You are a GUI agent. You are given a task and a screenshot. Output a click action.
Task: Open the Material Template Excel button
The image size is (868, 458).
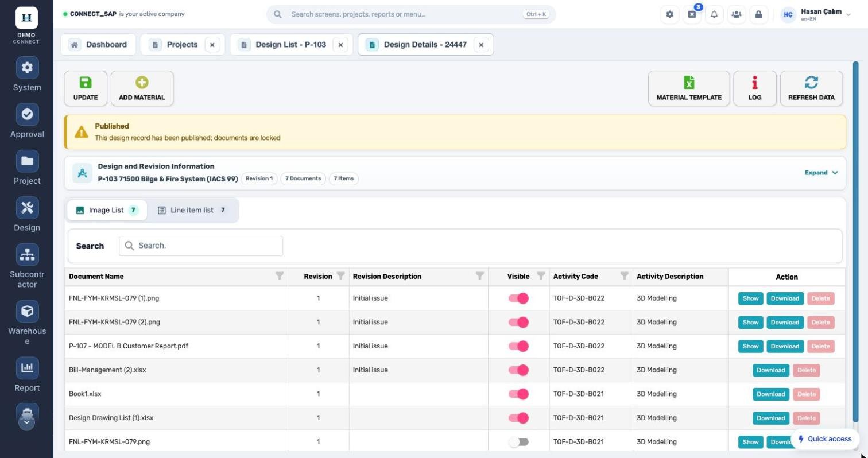[x=689, y=88]
